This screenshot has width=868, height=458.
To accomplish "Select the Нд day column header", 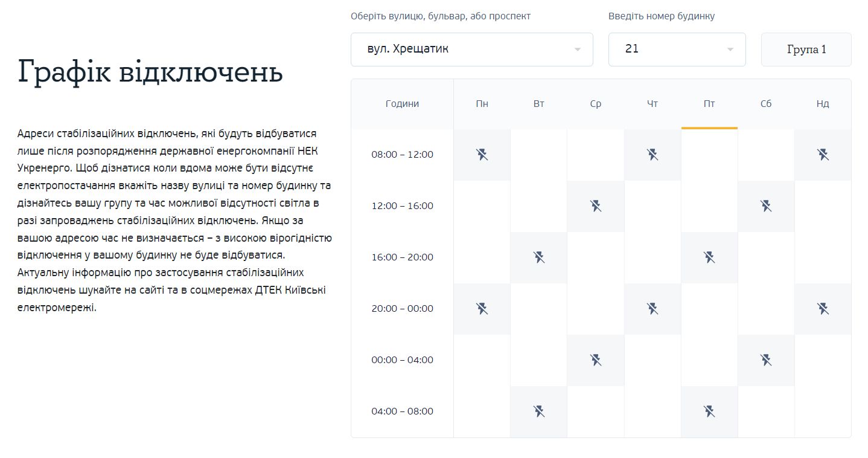I will click(x=823, y=104).
